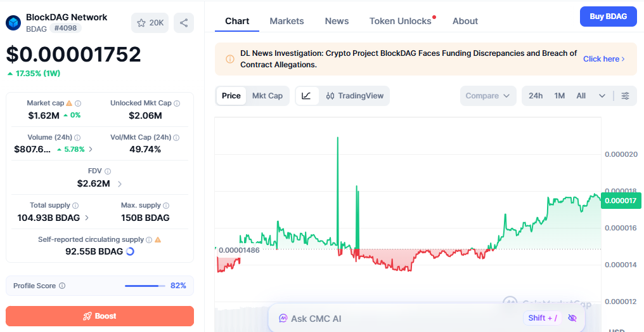Viewport: 644px width, 332px height.
Task: Click the Ask CMC AI input field
Action: pyautogui.click(x=427, y=318)
